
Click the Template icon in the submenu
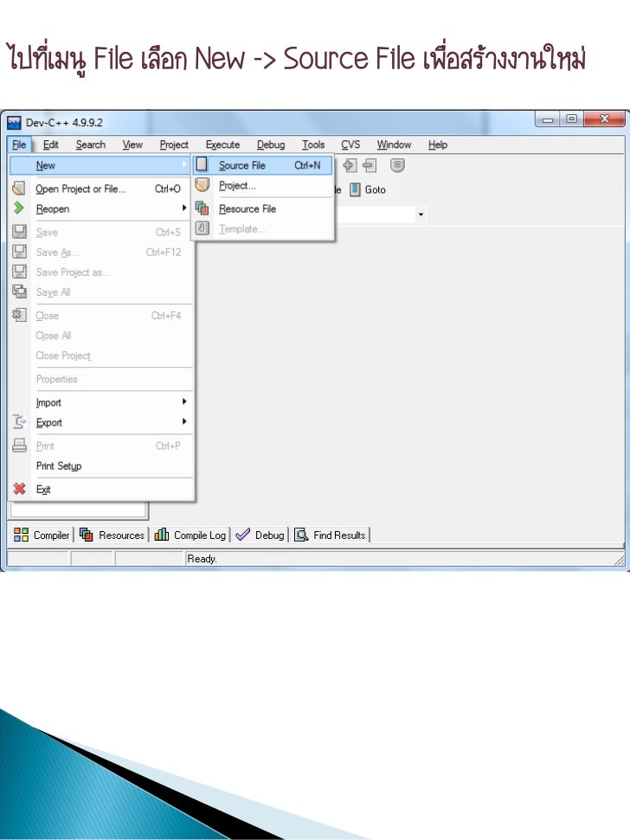pos(202,228)
